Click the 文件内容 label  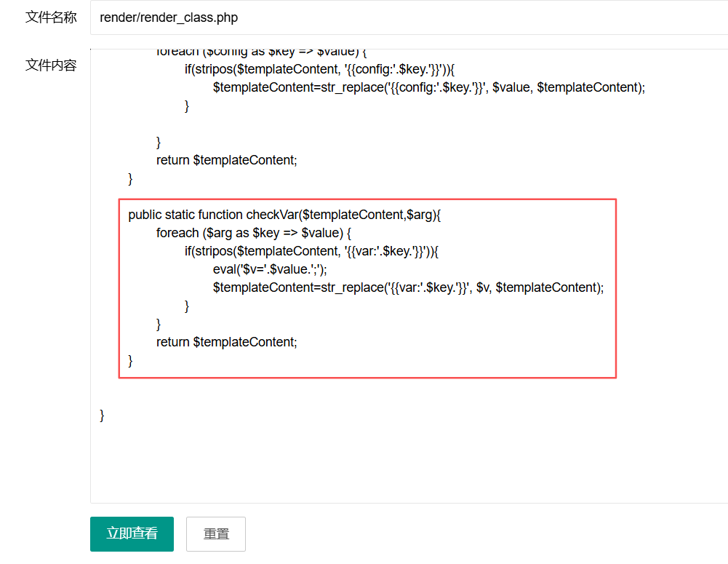[51, 65]
